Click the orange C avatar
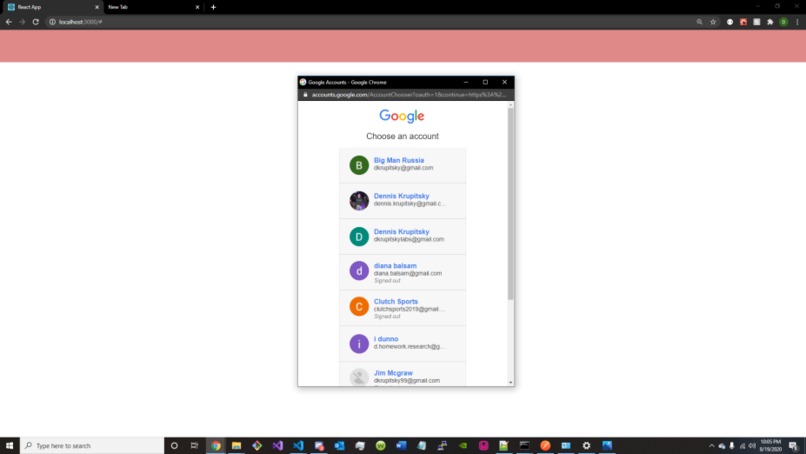 (359, 306)
